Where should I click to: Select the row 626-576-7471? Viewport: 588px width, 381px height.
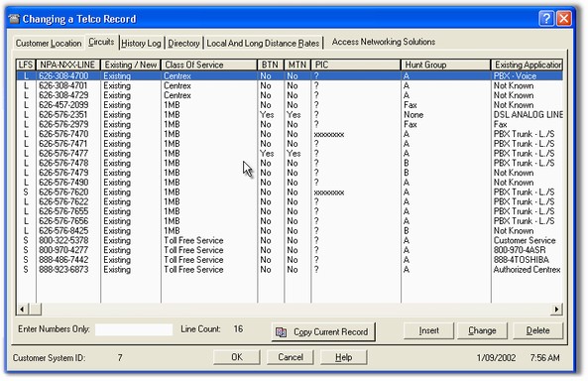290,144
